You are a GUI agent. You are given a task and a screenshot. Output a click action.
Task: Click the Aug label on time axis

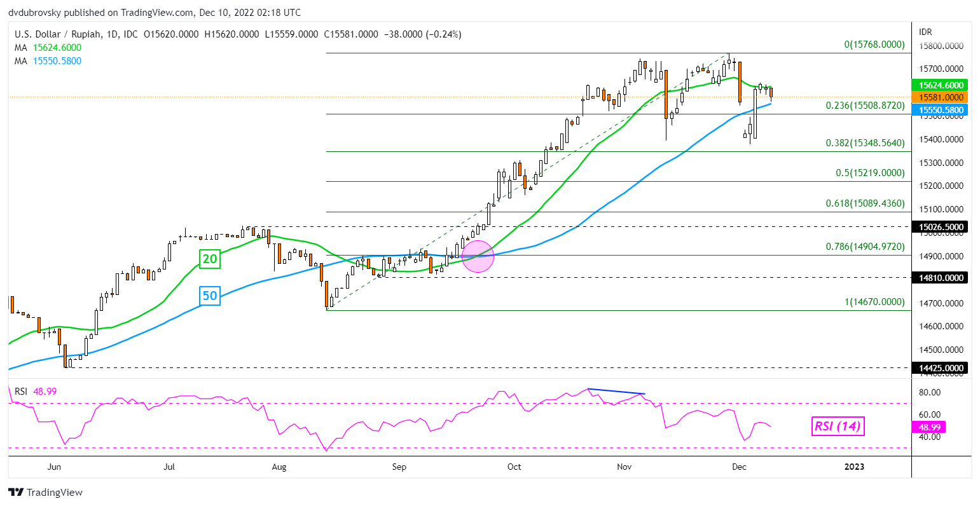pyautogui.click(x=279, y=467)
